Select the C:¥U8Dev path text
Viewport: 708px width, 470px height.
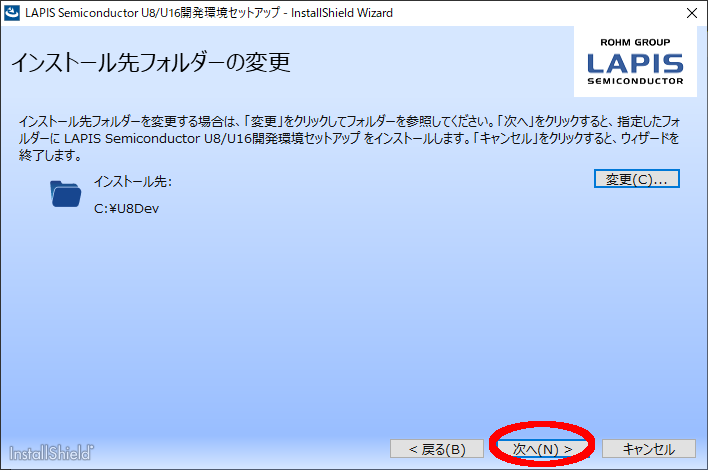tap(126, 209)
